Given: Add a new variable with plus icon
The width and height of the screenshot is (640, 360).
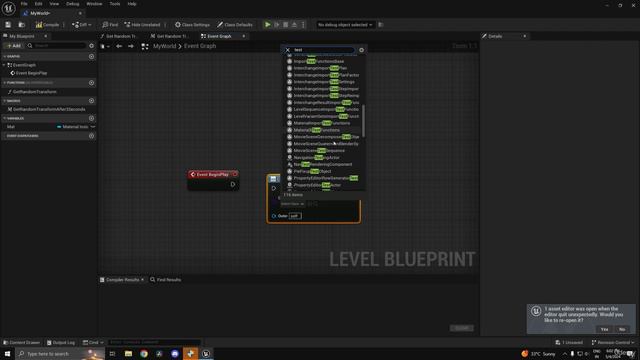Looking at the screenshot, I should [91, 118].
